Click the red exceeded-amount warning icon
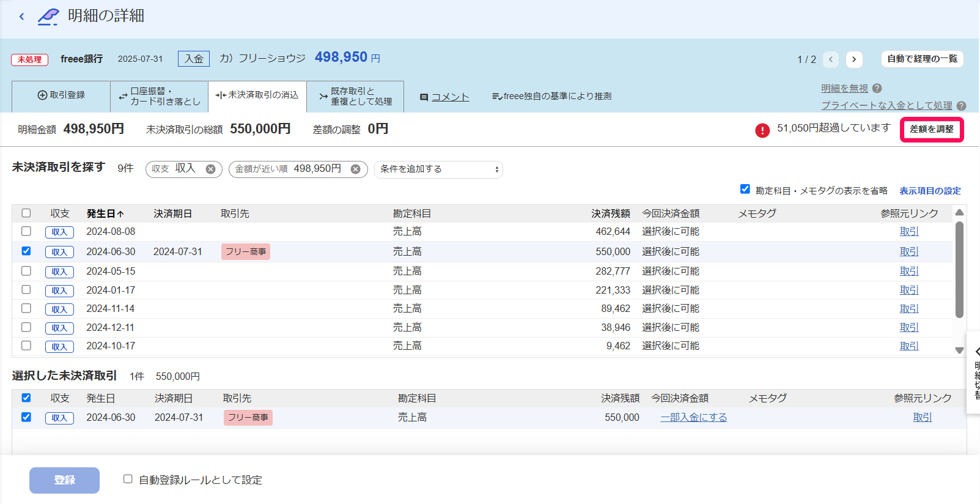 tap(762, 130)
